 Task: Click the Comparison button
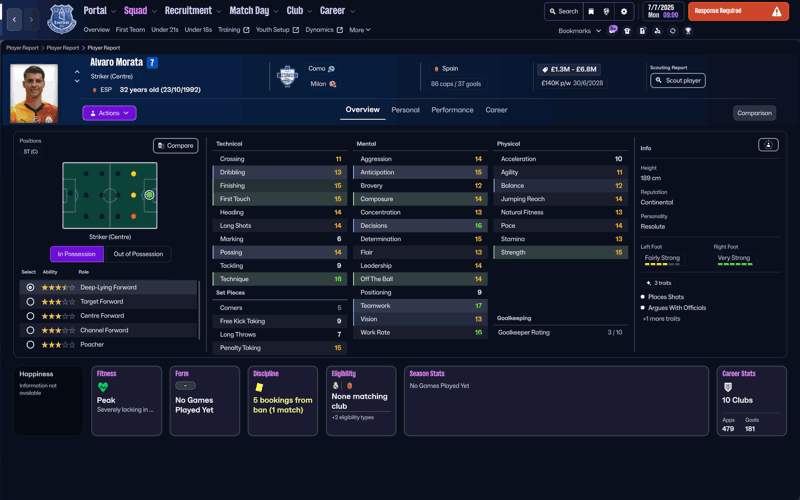(x=754, y=113)
